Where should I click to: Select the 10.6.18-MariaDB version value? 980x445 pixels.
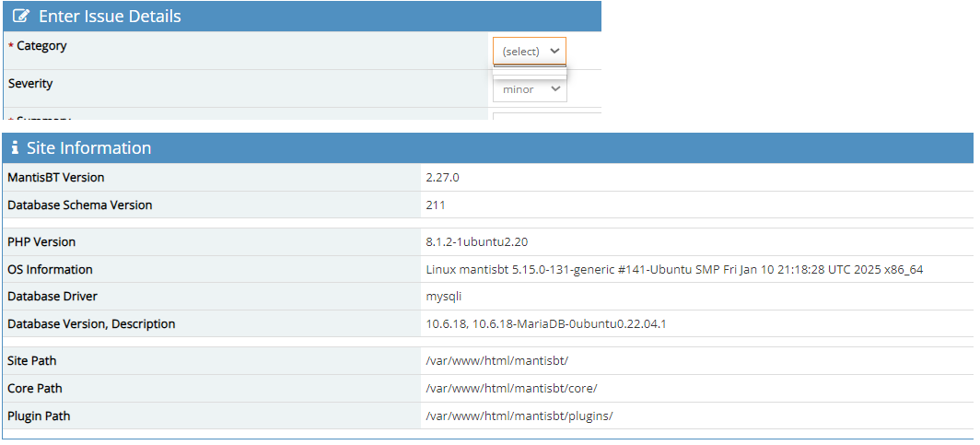click(545, 323)
